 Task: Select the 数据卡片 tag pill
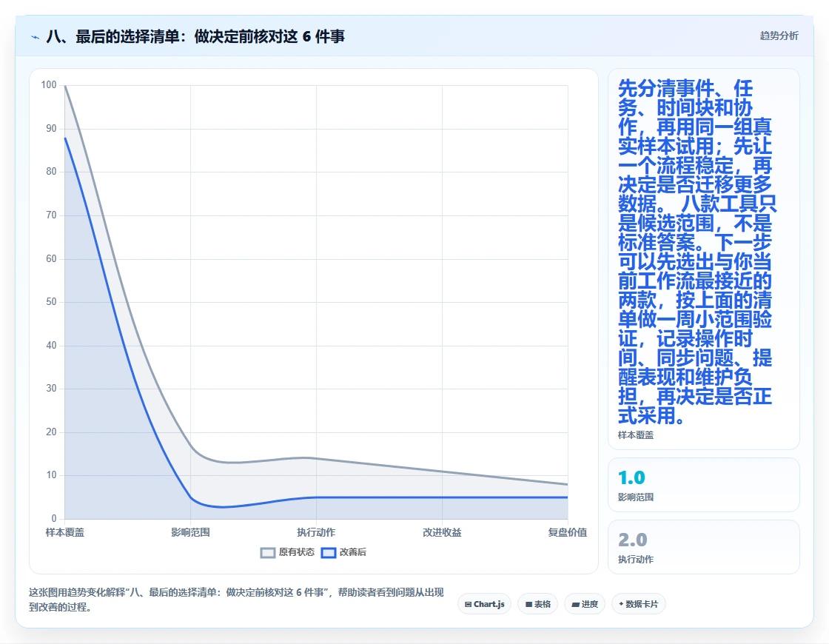(638, 604)
